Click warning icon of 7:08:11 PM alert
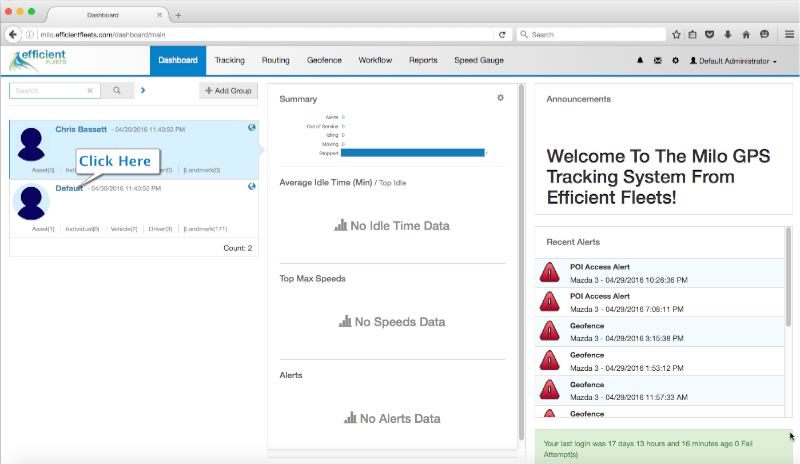The height and width of the screenshot is (464, 800). pyautogui.click(x=549, y=302)
